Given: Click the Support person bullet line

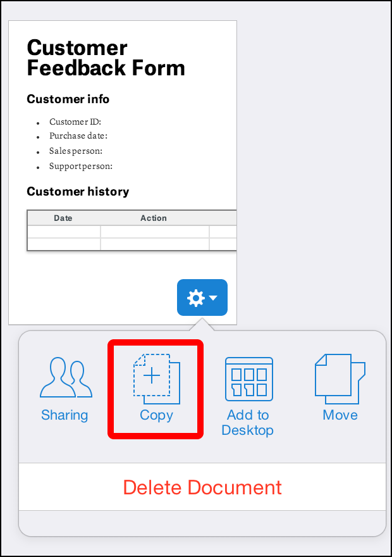Looking at the screenshot, I should (81, 166).
